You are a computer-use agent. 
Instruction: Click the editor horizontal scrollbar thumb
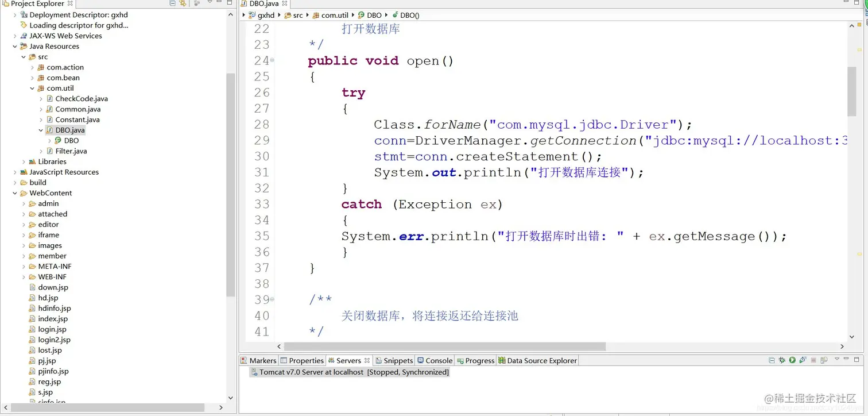445,346
